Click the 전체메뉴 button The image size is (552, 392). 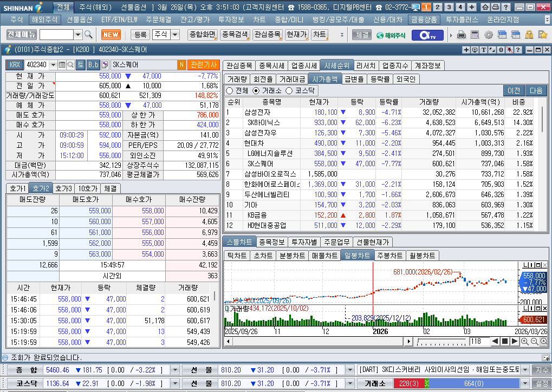click(22, 35)
